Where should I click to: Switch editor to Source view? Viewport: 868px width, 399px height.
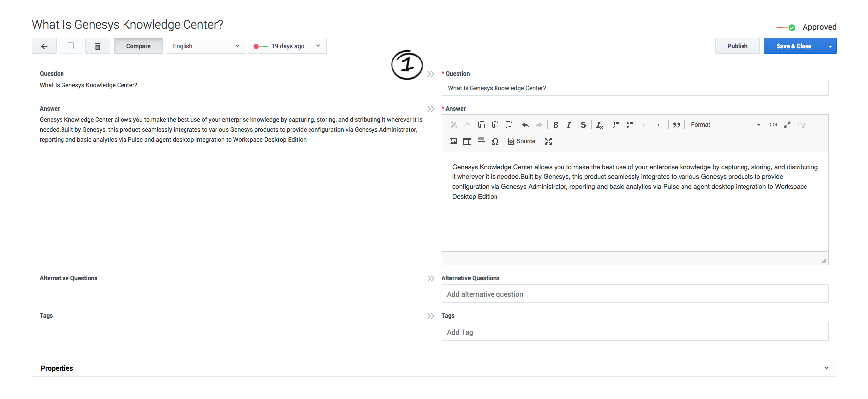click(522, 142)
